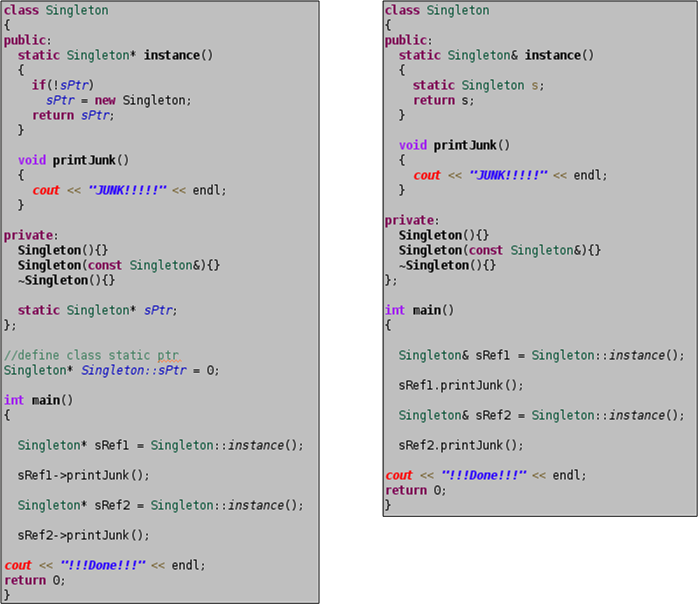
Task: Click "public:" keyword in right panel
Action: tap(409, 41)
